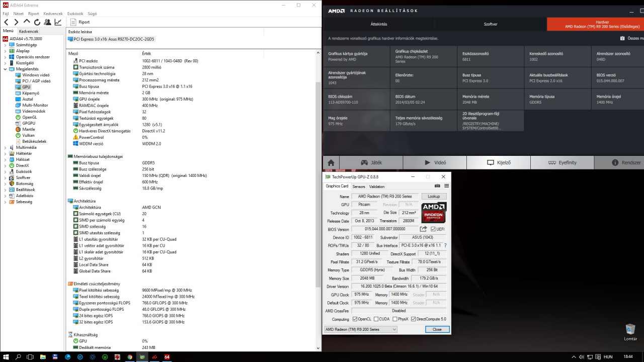Image resolution: width=644 pixels, height=362 pixels.
Task: Open the GPU selection dropdown in GPU-Z
Action: pos(361,329)
